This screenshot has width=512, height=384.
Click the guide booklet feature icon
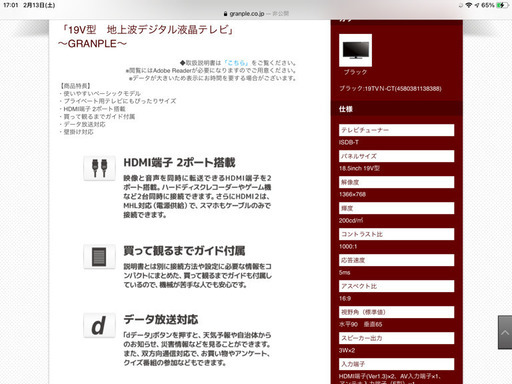pyautogui.click(x=99, y=256)
